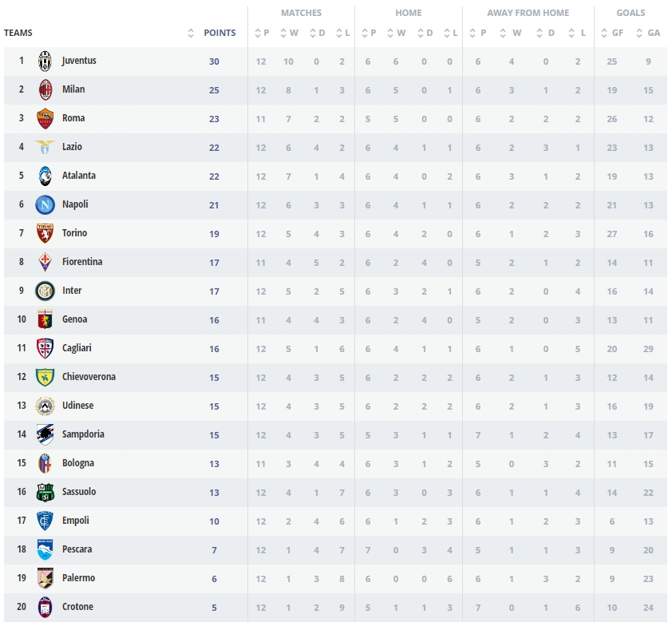Click the Sassuolo club crest icon

click(45, 493)
